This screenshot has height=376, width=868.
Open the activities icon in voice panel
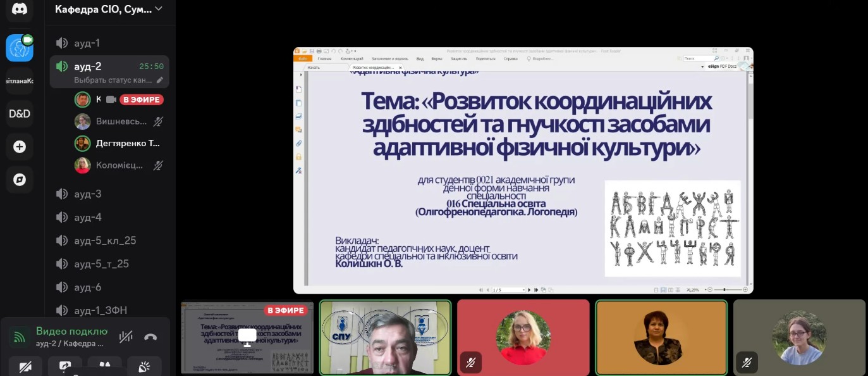coord(104,367)
